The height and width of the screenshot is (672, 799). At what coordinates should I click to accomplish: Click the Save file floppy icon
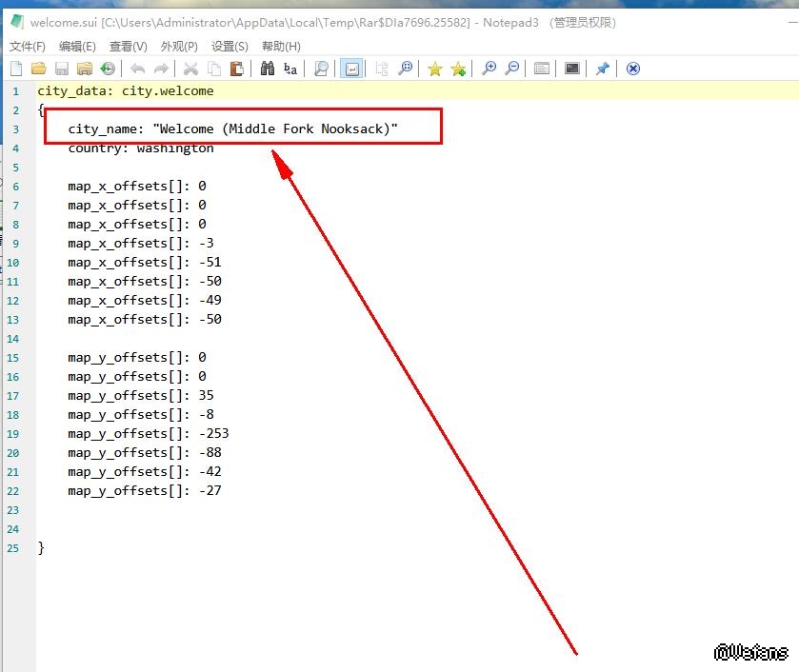[62, 69]
